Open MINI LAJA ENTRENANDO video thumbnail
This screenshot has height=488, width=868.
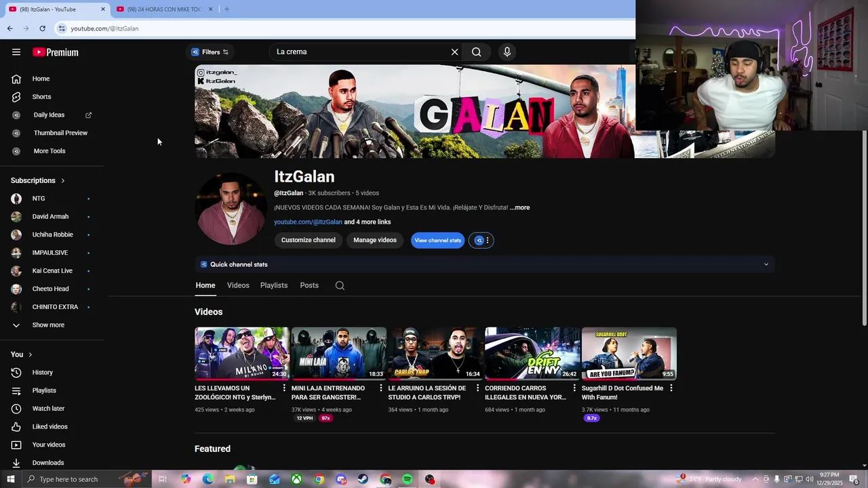tap(339, 354)
